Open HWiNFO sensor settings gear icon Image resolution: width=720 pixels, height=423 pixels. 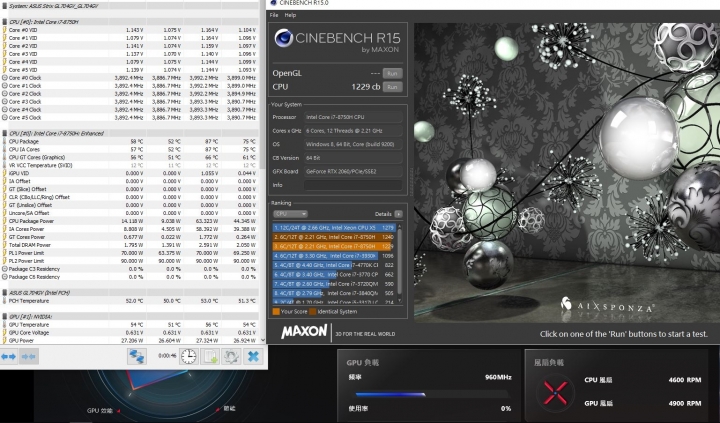point(232,355)
